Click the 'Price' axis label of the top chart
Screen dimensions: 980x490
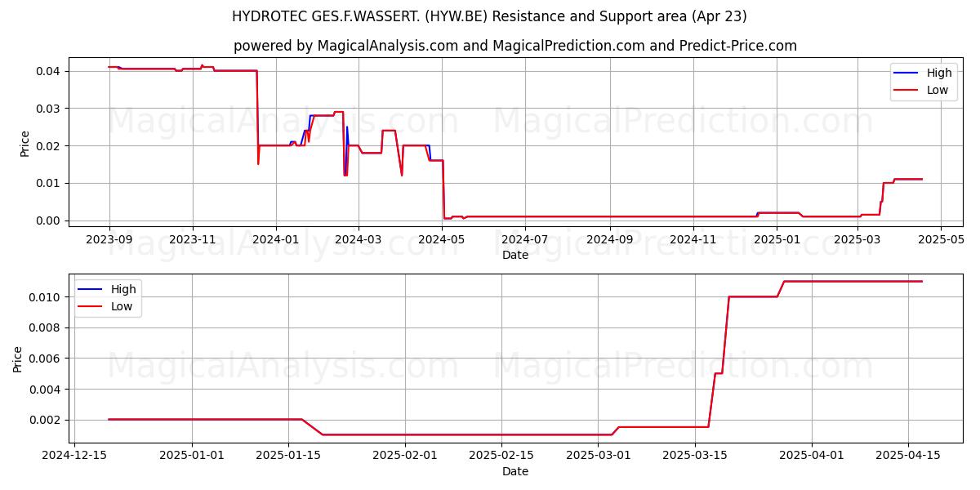tap(24, 143)
